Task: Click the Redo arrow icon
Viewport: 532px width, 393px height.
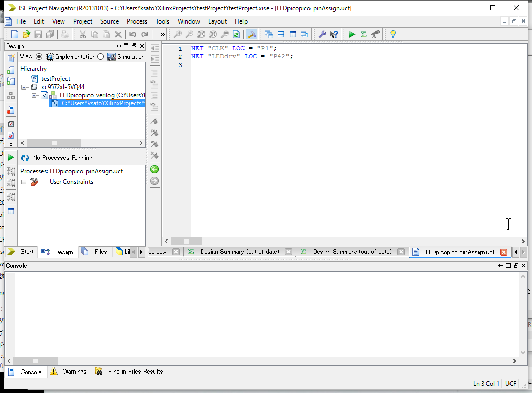Action: [x=145, y=34]
